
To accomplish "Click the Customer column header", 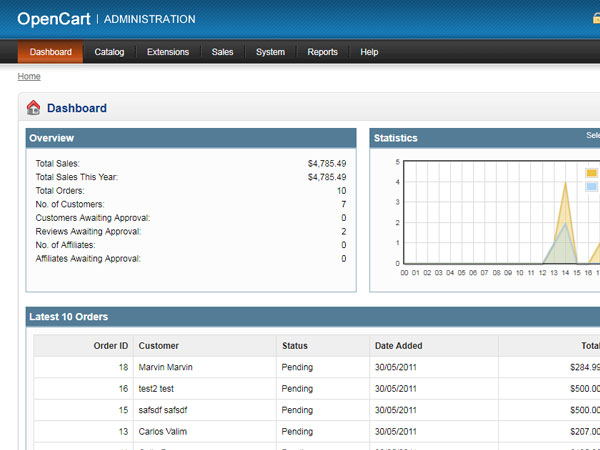I will 159,346.
